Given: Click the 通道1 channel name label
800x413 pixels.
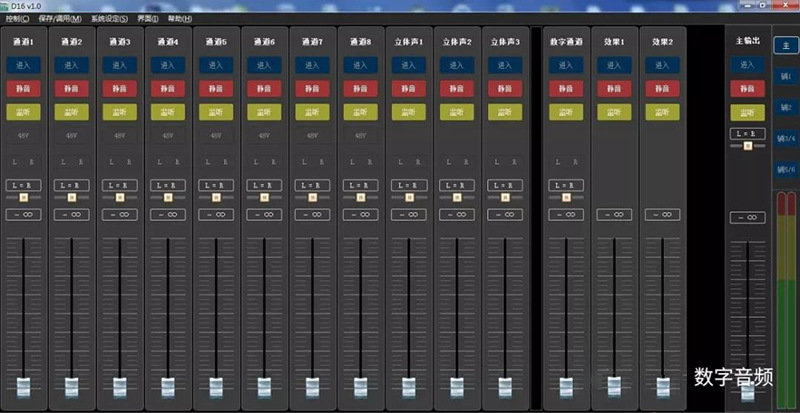Looking at the screenshot, I should pos(23,42).
